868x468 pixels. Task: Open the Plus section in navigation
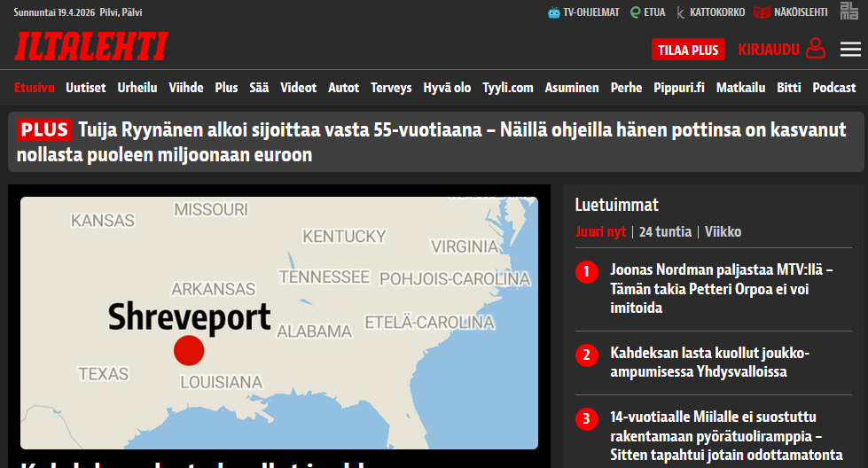[x=226, y=88]
